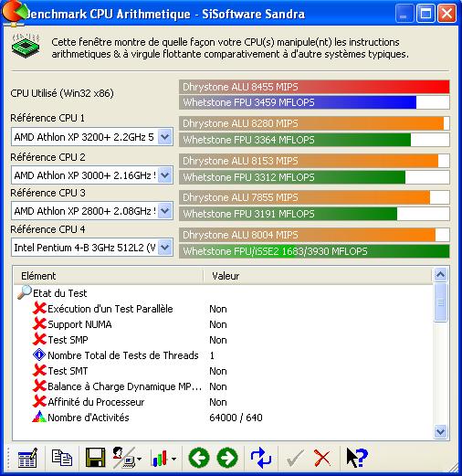Click the gray checkmark OK icon

click(x=295, y=458)
